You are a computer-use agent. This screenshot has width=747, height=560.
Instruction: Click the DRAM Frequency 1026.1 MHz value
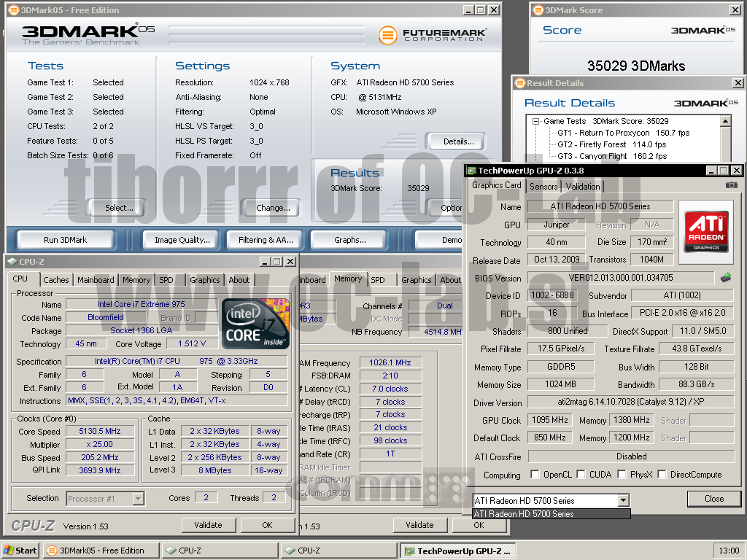coord(390,362)
